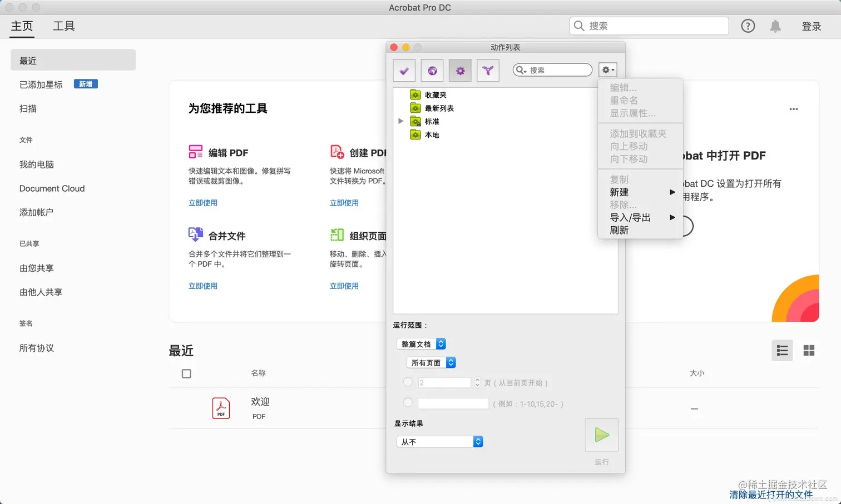The width and height of the screenshot is (841, 504).
Task: Click the 组织页面 tool icon
Action: (x=337, y=234)
